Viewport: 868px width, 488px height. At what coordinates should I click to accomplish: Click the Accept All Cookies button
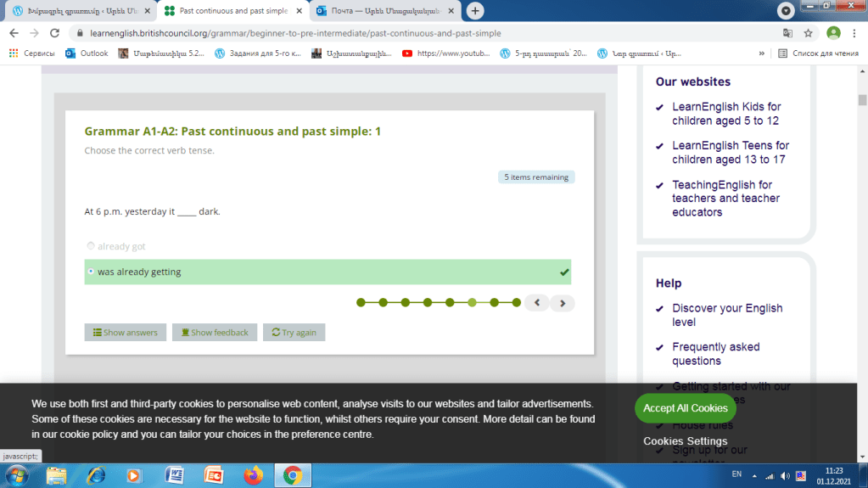tap(685, 408)
